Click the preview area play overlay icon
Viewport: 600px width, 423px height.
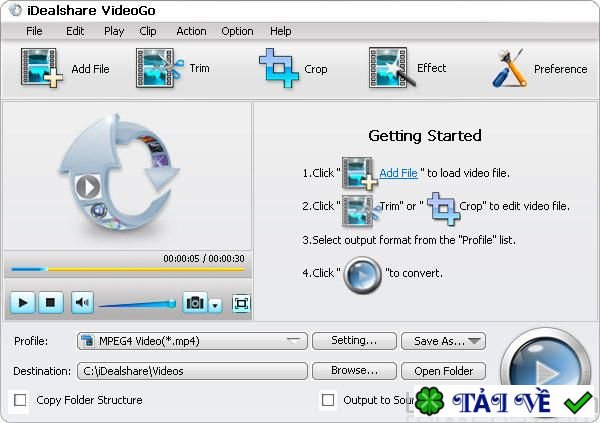(x=88, y=187)
